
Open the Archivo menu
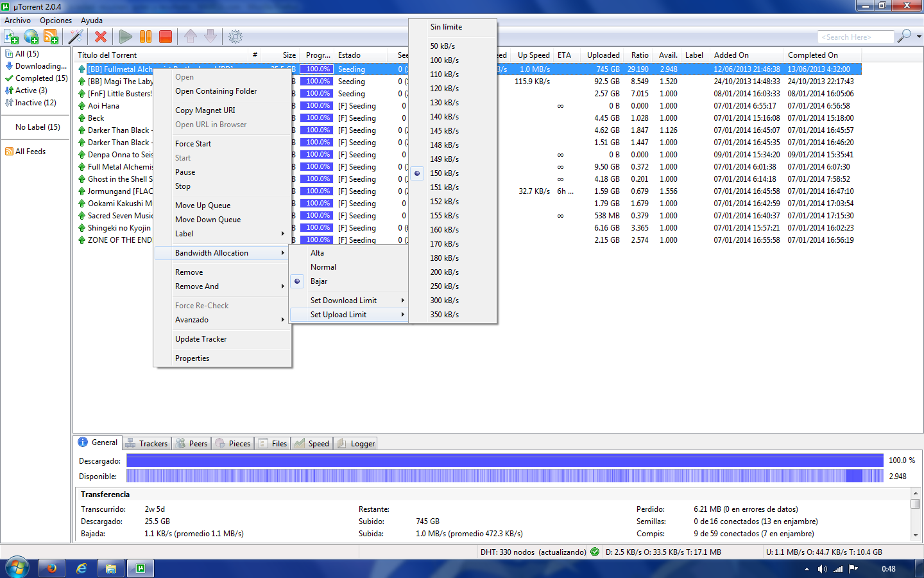point(17,21)
